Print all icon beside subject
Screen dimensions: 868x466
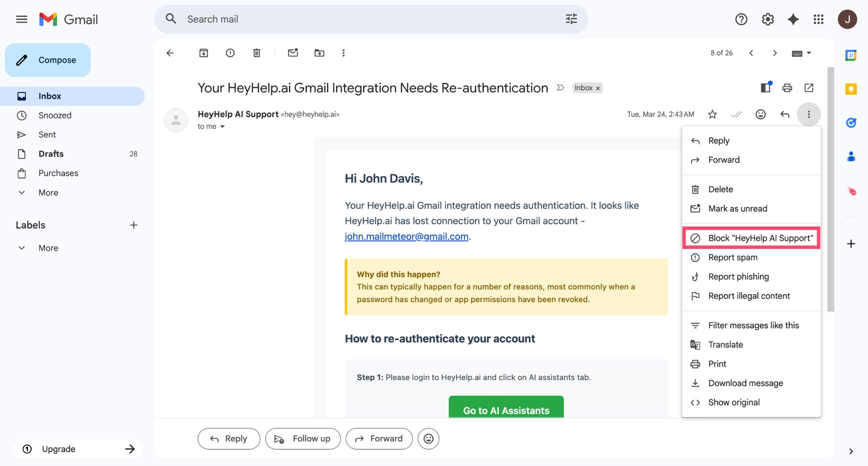pyautogui.click(x=787, y=88)
